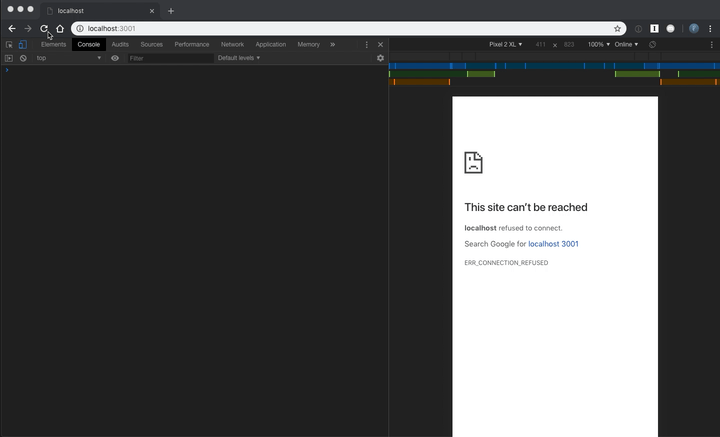
Task: Open a new browser tab
Action: [171, 11]
